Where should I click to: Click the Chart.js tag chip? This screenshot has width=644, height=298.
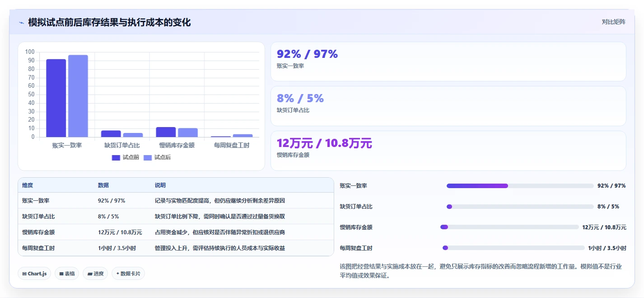tap(34, 274)
